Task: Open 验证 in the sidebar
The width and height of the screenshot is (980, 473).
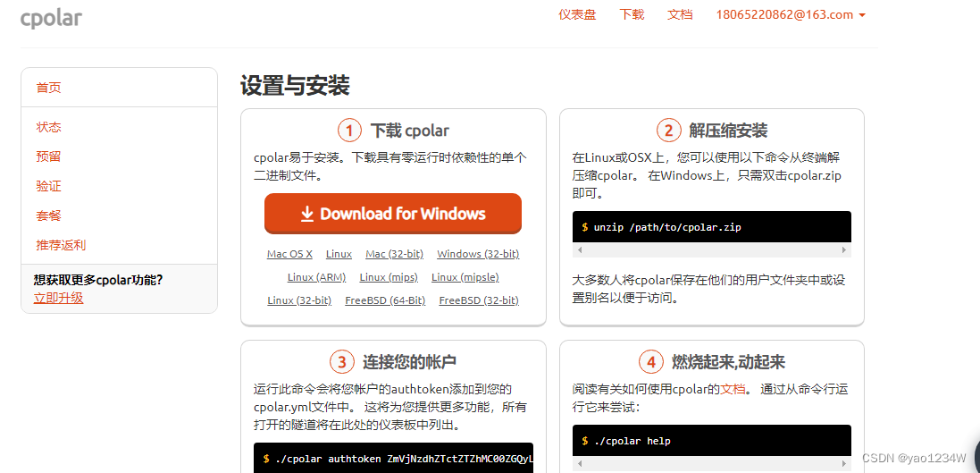Action: (x=49, y=186)
